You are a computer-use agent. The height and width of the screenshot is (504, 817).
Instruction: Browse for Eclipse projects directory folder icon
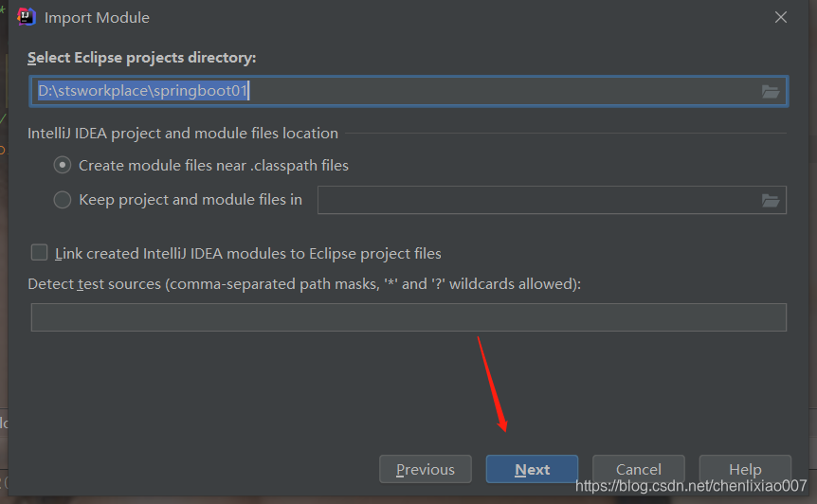pyautogui.click(x=771, y=92)
